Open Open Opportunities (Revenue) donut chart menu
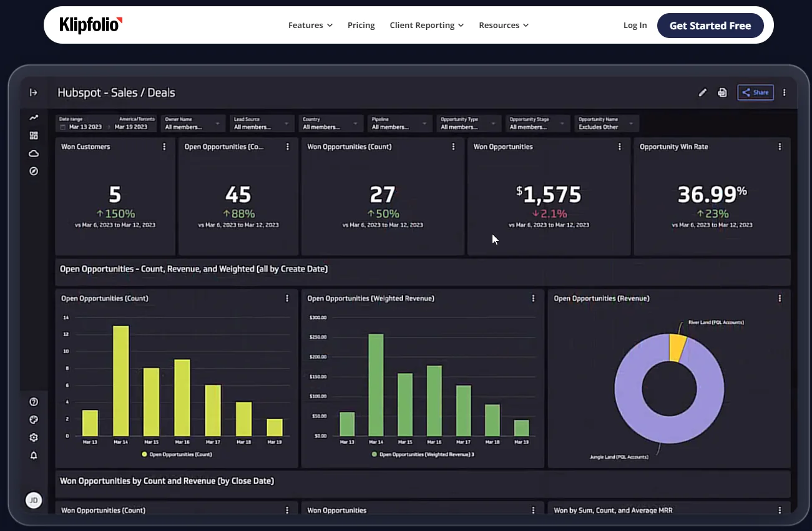 coord(780,298)
